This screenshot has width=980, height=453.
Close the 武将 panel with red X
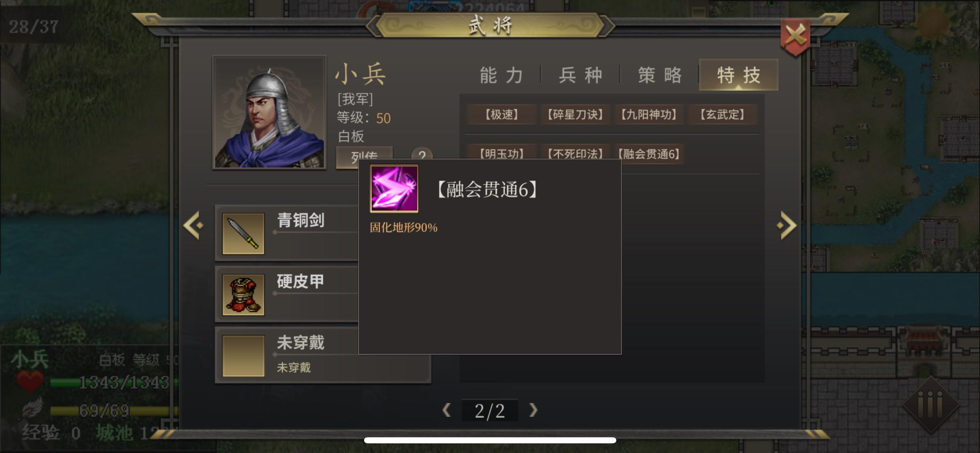[795, 37]
